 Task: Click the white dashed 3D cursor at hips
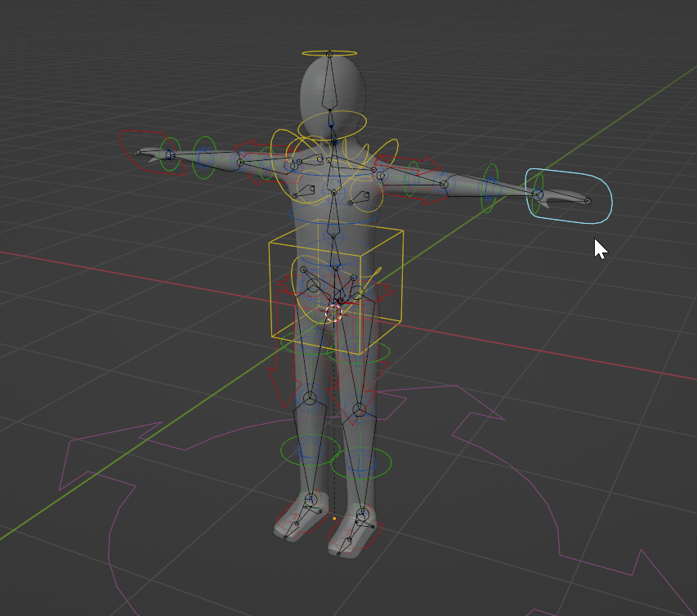(334, 312)
